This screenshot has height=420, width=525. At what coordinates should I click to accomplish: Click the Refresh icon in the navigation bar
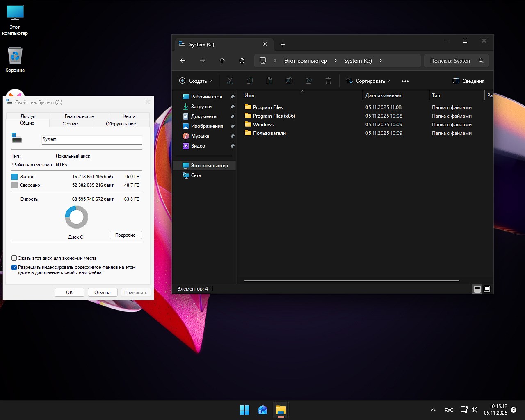(242, 60)
